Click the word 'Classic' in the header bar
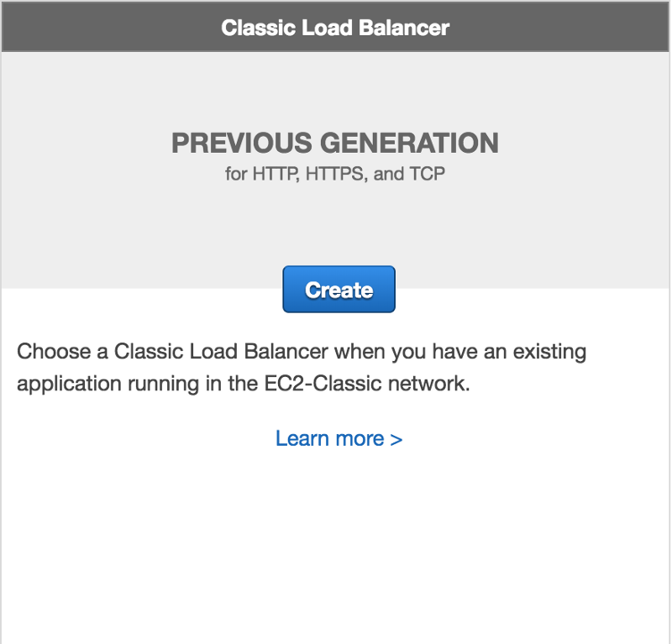 pos(259,28)
